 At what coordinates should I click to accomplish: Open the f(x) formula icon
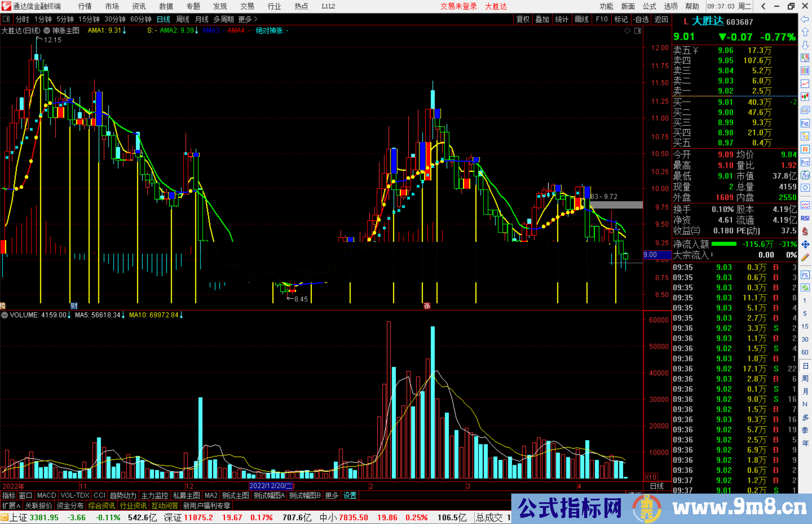tap(805, 175)
